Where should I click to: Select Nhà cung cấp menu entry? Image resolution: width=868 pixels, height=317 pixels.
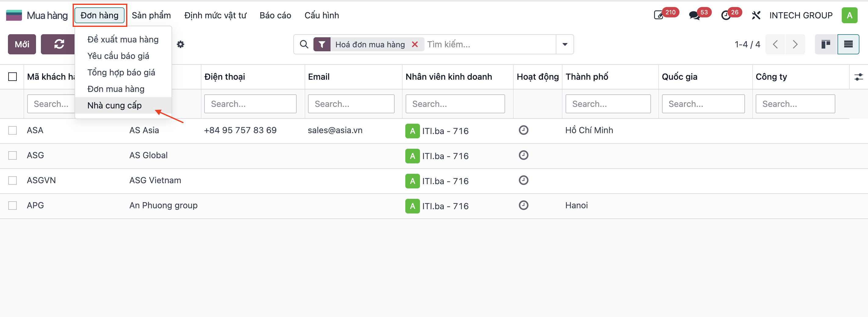123,106
